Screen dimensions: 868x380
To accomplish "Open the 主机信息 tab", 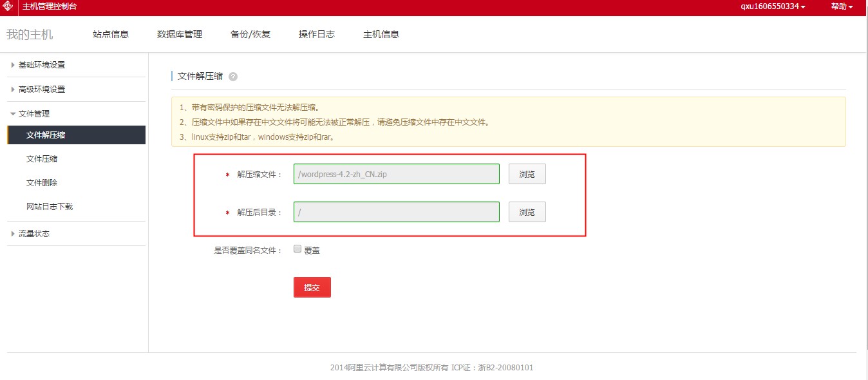I will click(381, 34).
